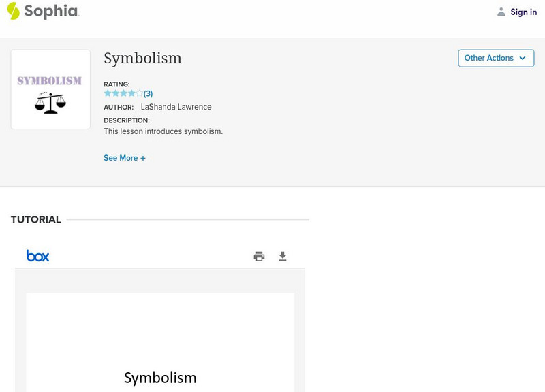Image resolution: width=545 pixels, height=392 pixels.
Task: Click the scales graphic on the lesson thumbnail
Action: (x=50, y=104)
